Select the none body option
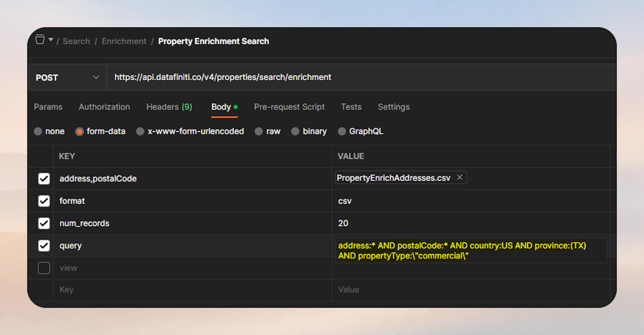644x335 pixels. [x=38, y=131]
